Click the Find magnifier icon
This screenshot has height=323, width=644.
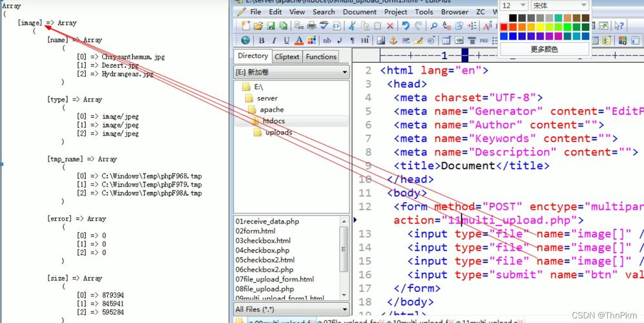[433, 25]
